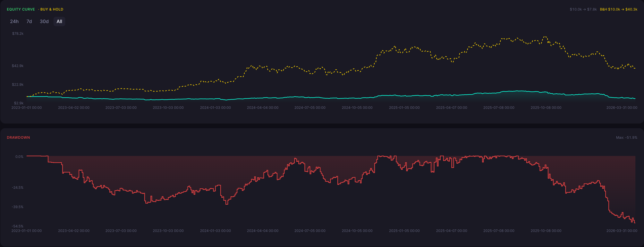Viewport: 644px width, 247px height.
Task: Click equity chart date 2025-07-08 00:00
Action: [x=499, y=107]
